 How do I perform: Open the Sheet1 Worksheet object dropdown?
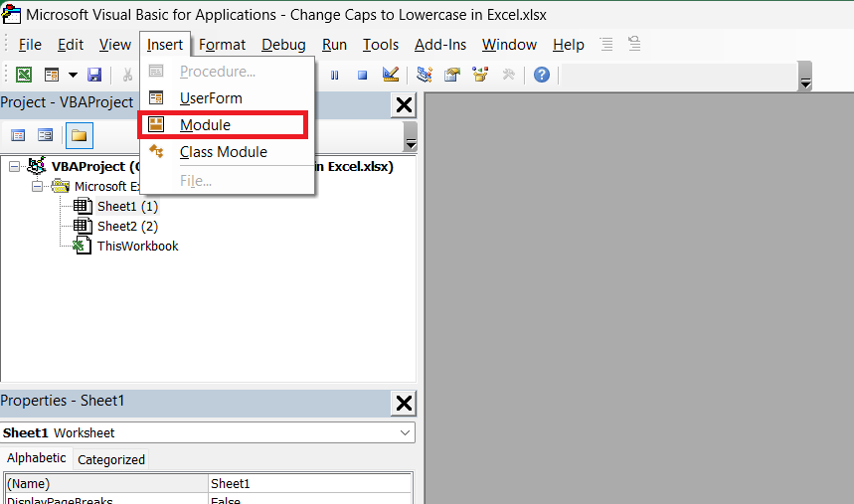click(405, 432)
